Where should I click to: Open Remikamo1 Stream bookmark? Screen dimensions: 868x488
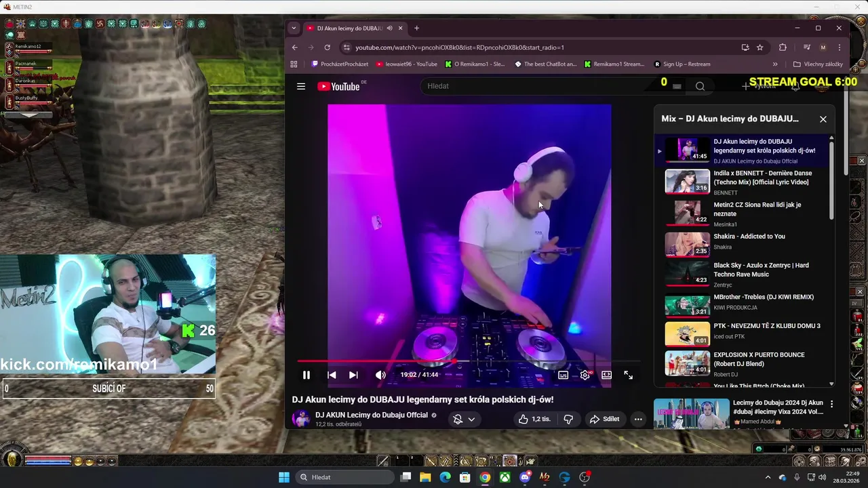(x=614, y=64)
